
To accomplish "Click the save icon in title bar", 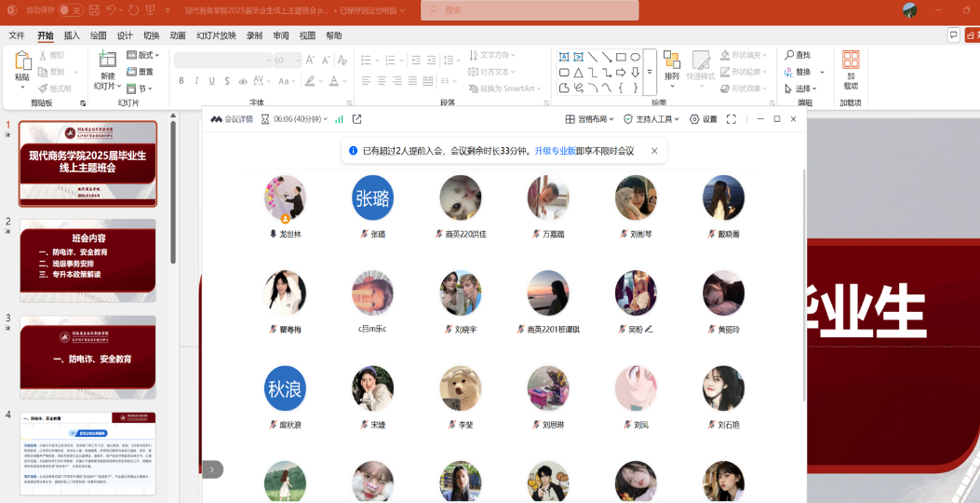I will tap(94, 10).
